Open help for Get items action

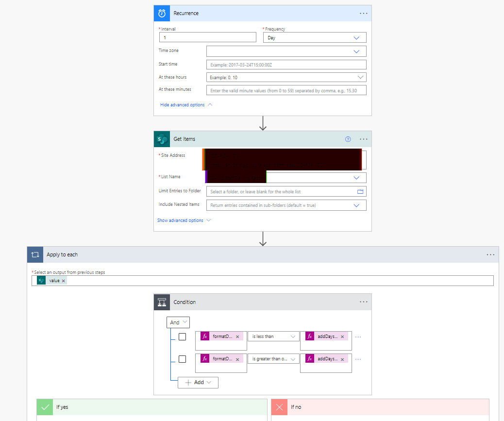point(348,139)
